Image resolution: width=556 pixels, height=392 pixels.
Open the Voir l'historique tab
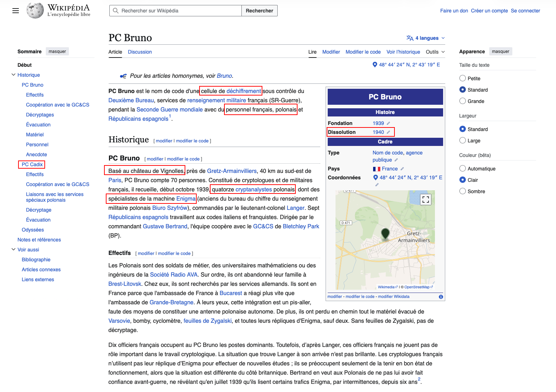click(x=403, y=52)
